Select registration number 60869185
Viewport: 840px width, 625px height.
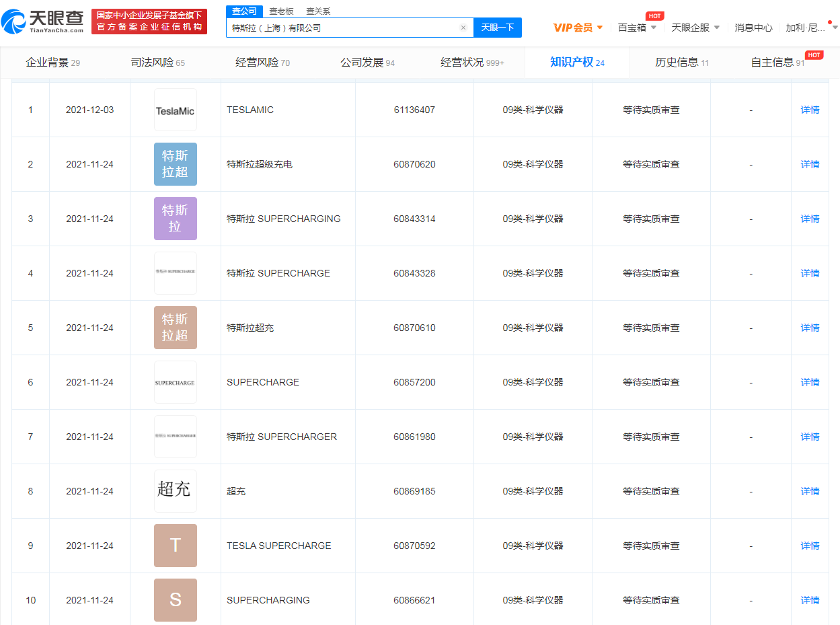pos(414,491)
